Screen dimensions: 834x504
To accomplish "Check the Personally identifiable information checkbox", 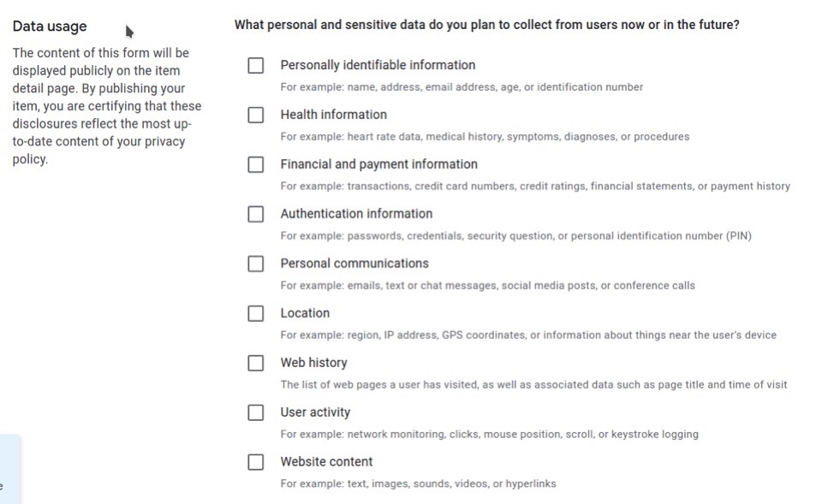I will 256,66.
